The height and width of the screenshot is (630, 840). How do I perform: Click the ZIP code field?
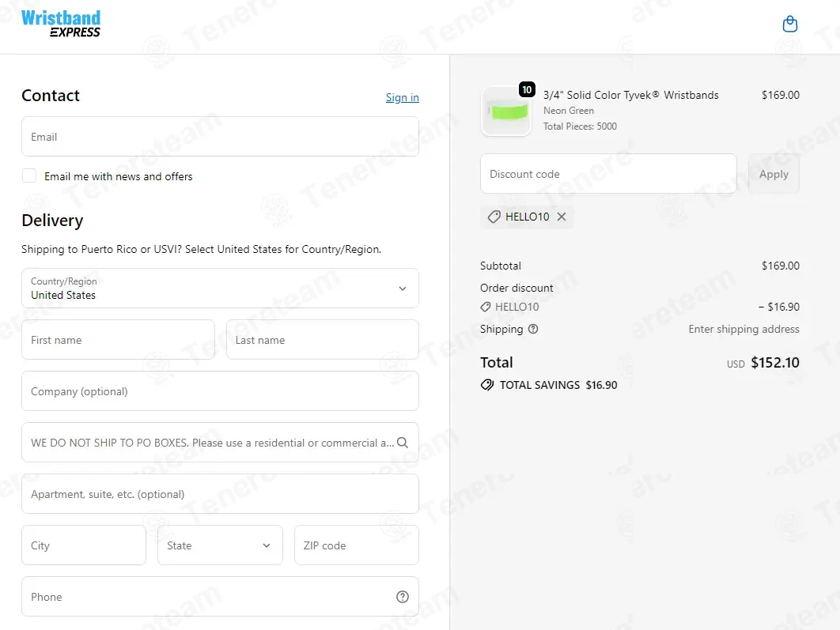356,545
